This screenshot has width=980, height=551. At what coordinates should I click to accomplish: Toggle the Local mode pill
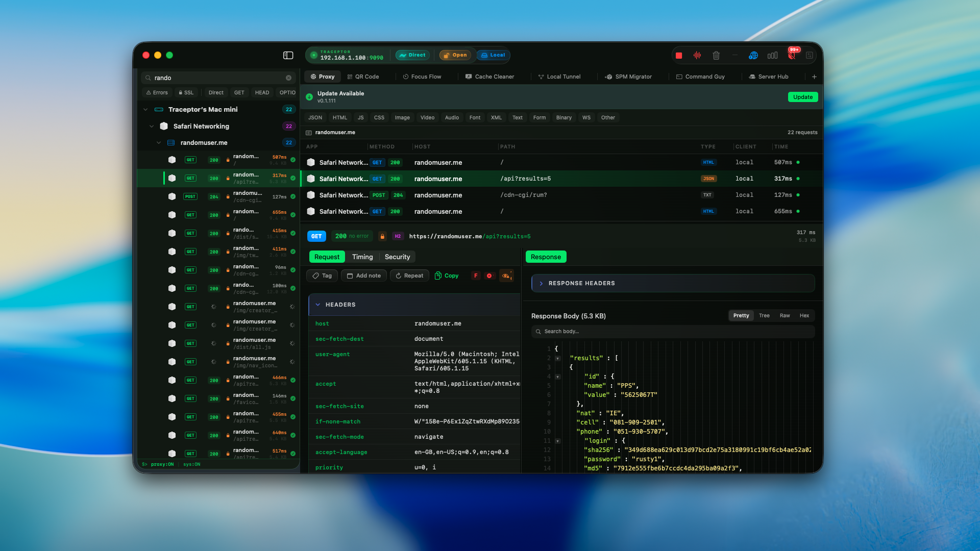(493, 55)
